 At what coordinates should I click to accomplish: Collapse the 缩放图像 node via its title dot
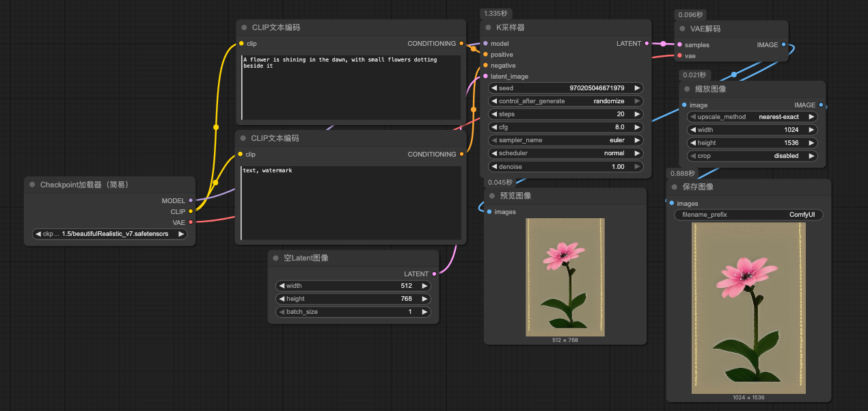pyautogui.click(x=688, y=89)
